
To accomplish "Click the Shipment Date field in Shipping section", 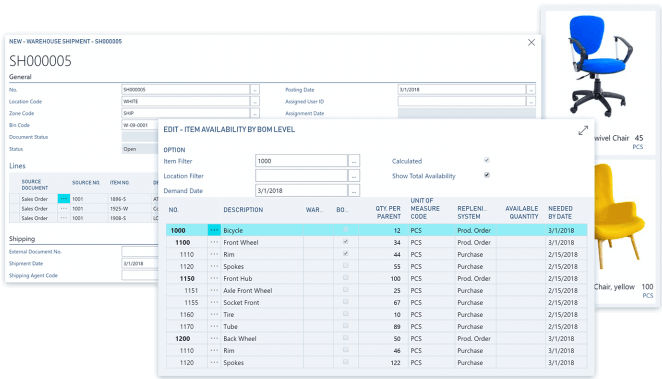I will pos(140,263).
